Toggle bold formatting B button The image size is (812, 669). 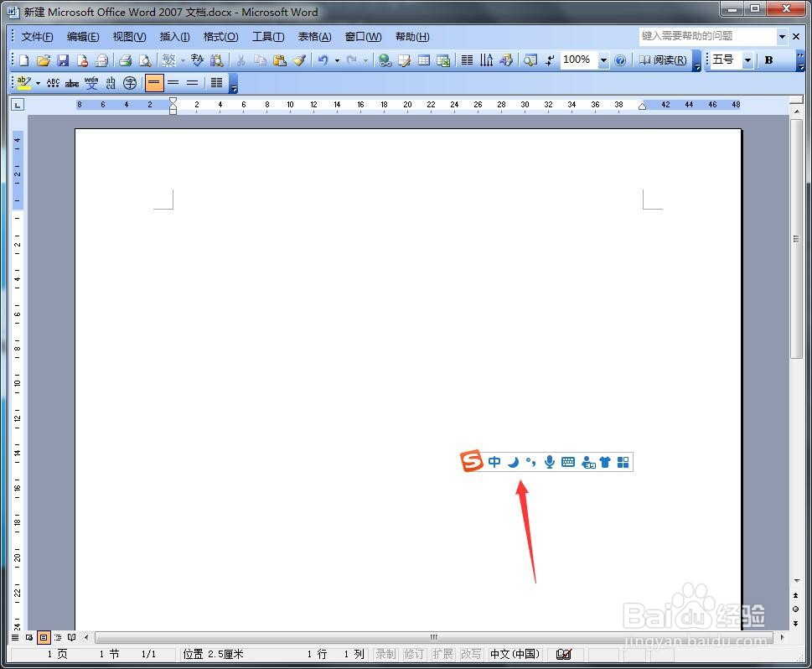pyautogui.click(x=769, y=60)
